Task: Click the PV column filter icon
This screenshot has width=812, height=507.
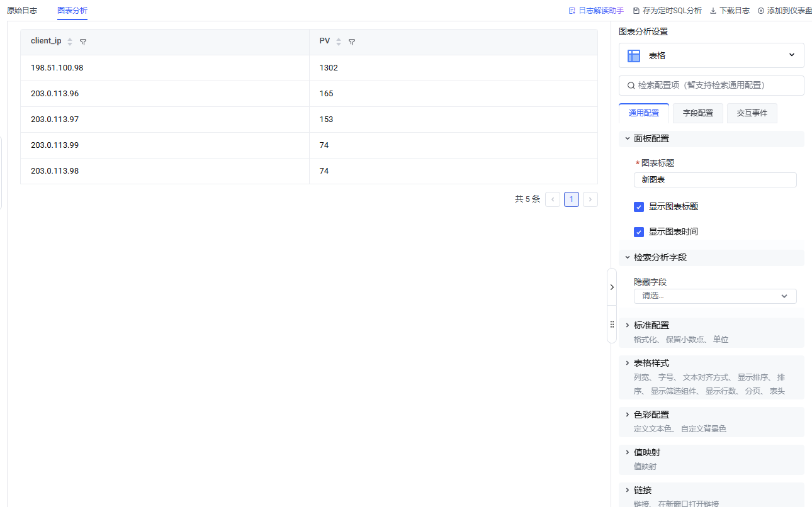Action: 352,42
